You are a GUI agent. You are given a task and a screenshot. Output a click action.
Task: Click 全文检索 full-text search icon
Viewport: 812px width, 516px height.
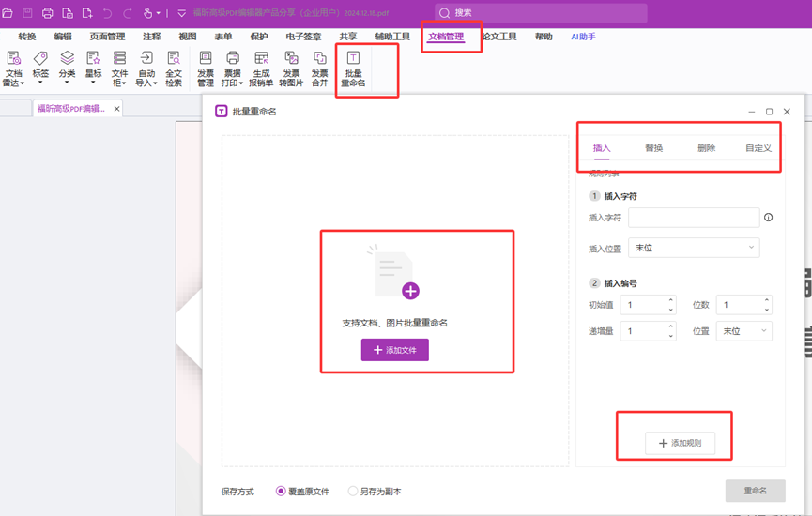point(174,69)
